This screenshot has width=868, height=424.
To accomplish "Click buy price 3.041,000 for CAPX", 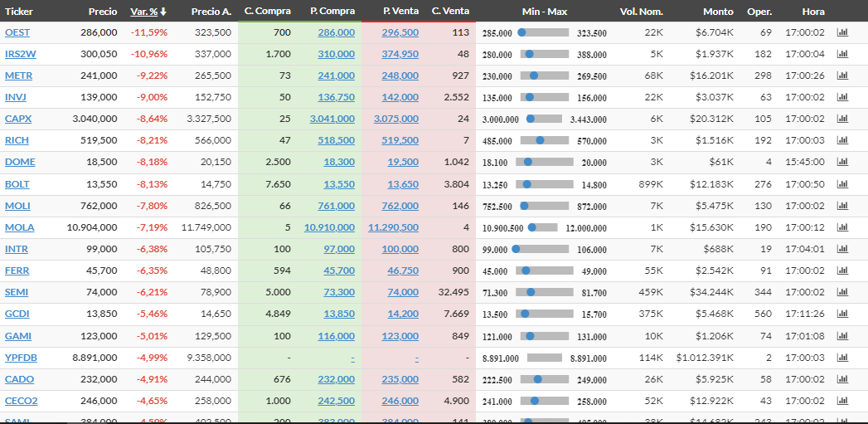I will click(332, 119).
